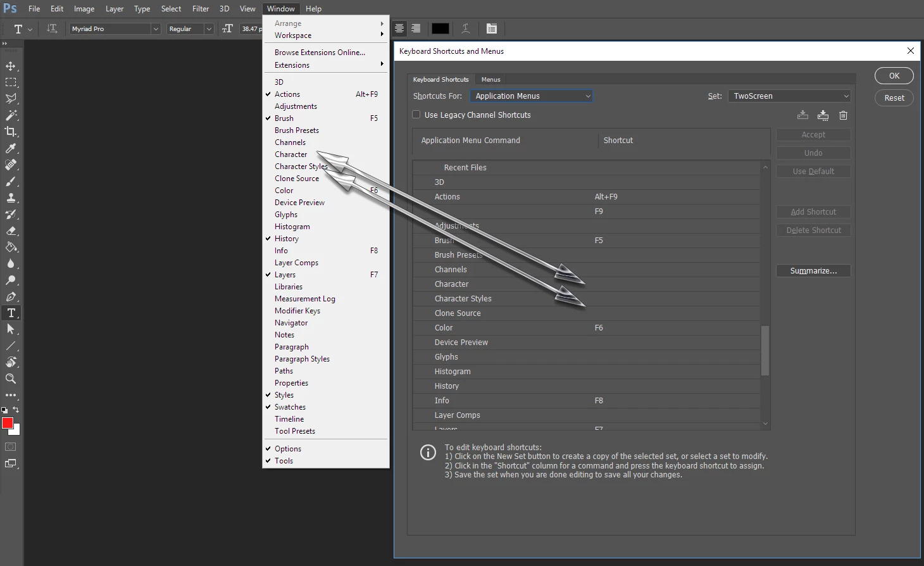The height and width of the screenshot is (566, 924).
Task: Toggle Character and Paragraph panels icon
Action: 492,28
